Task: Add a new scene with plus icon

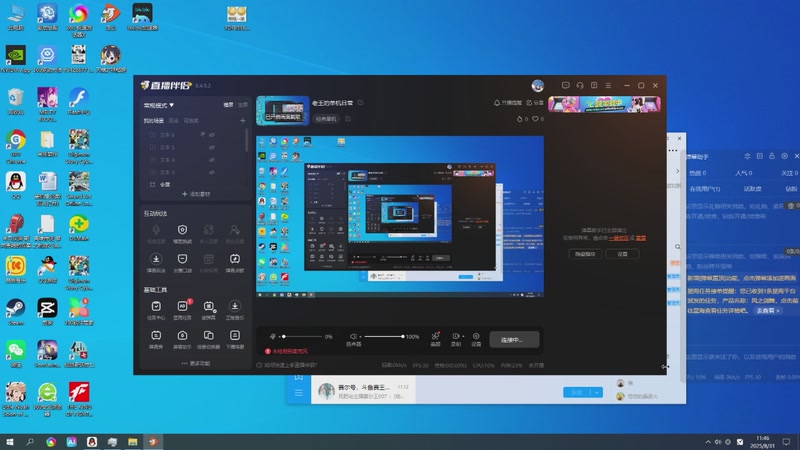Action: tap(243, 120)
